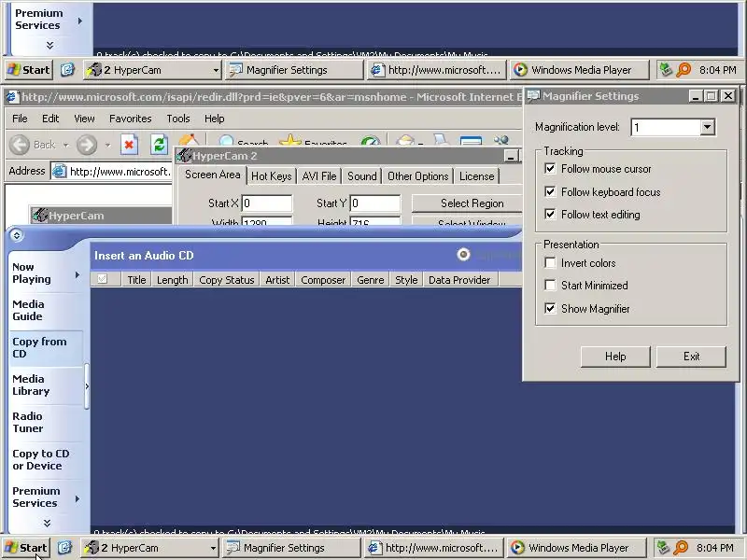The width and height of the screenshot is (747, 560).
Task: Open Copy to CD or Device in Media Player
Action: [46, 460]
